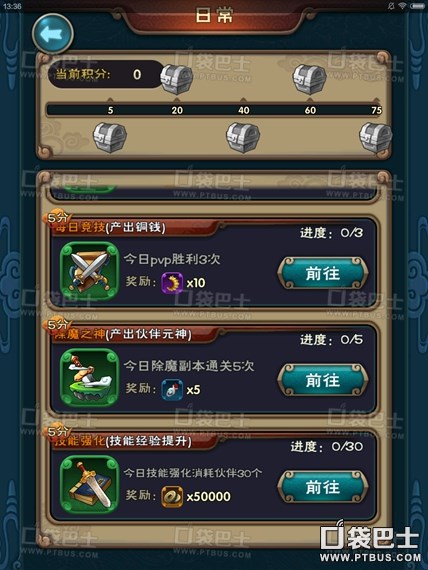Tap the 当前积分 score display
The height and width of the screenshot is (570, 428).
tap(105, 75)
